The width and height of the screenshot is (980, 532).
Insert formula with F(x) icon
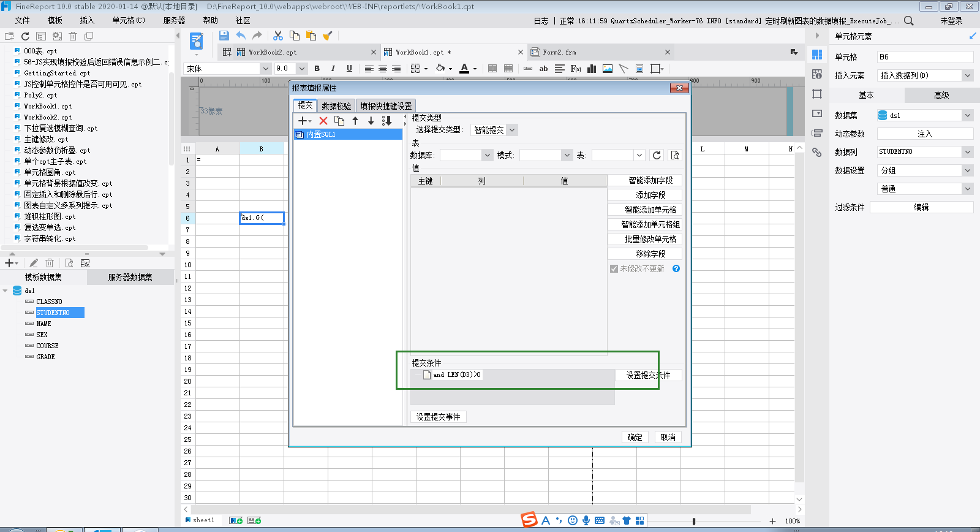coord(576,69)
